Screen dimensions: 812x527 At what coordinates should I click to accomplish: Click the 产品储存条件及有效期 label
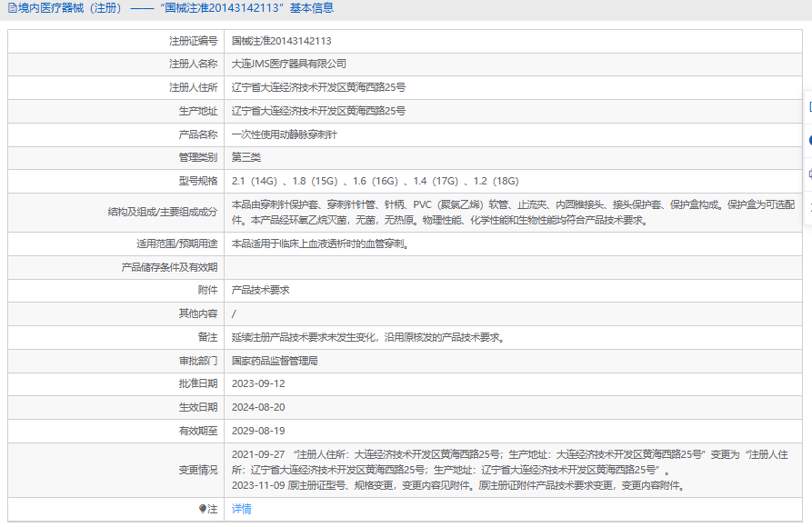(x=169, y=267)
